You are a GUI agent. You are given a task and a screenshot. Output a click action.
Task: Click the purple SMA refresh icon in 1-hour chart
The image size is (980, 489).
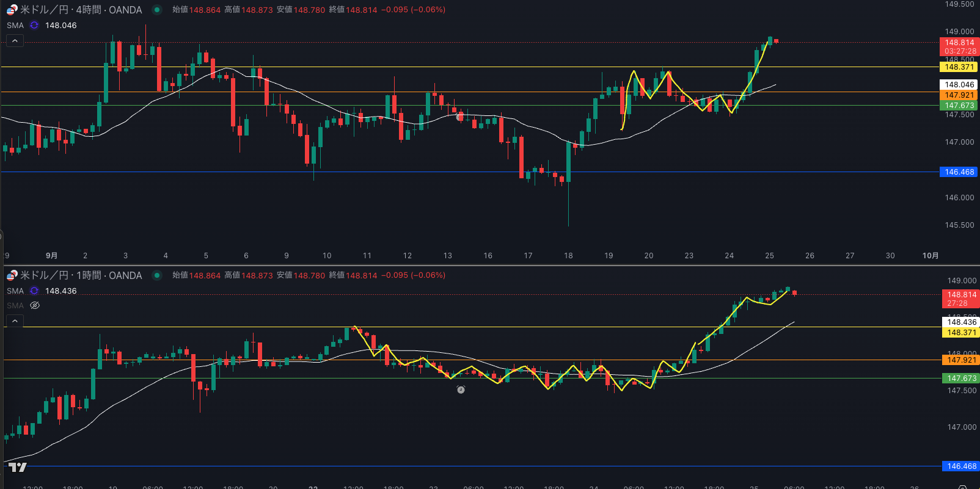coord(34,291)
